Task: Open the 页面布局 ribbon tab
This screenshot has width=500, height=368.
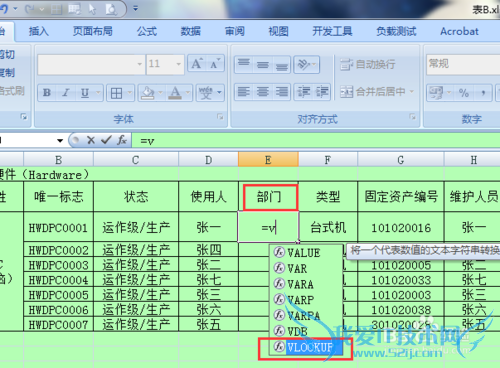Action: (x=93, y=31)
